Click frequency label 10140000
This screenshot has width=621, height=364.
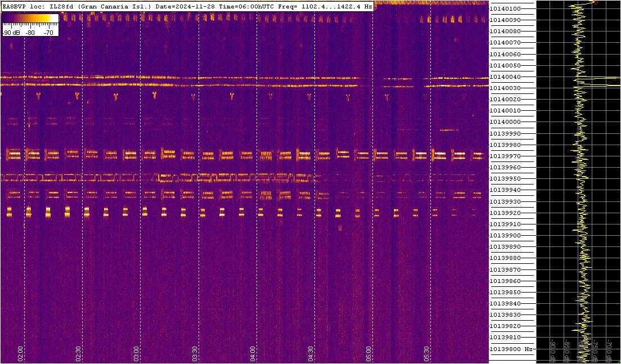click(x=505, y=122)
